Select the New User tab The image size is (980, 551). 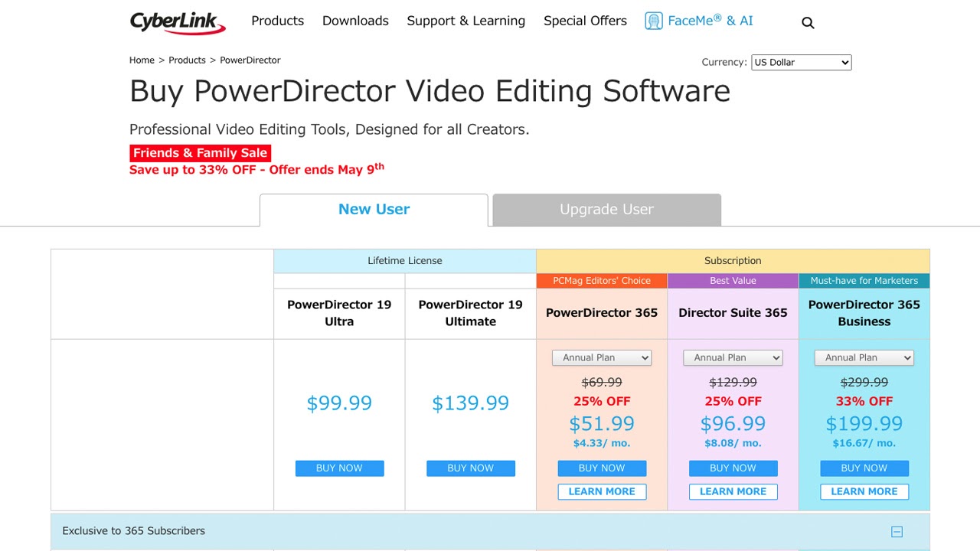tap(374, 210)
